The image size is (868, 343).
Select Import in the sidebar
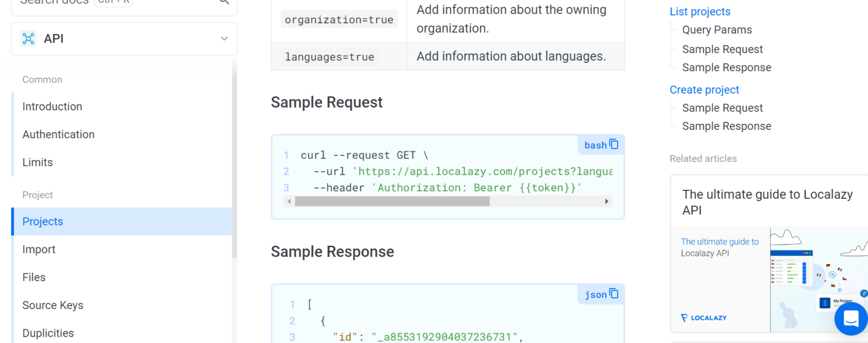[39, 249]
